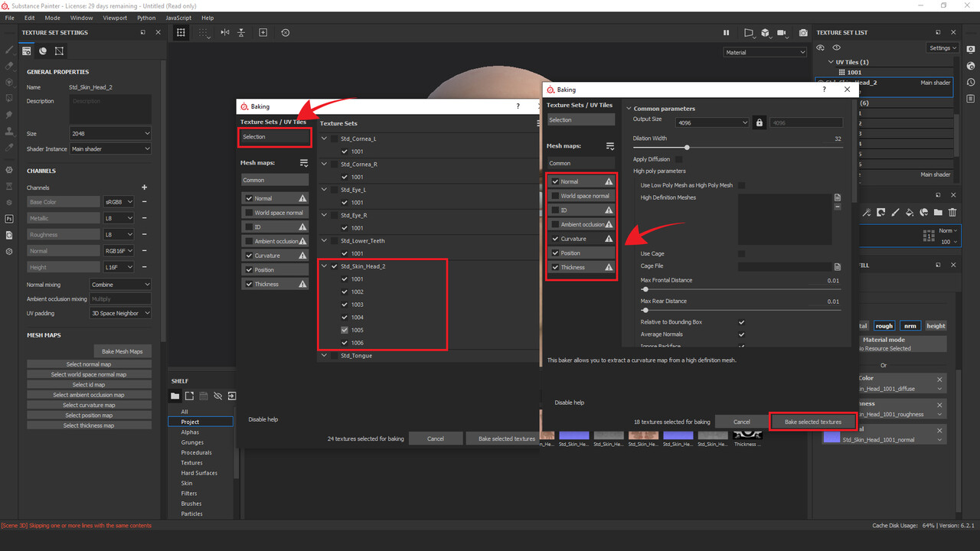
Task: Toggle Thickness in right Baking dialog
Action: (555, 267)
